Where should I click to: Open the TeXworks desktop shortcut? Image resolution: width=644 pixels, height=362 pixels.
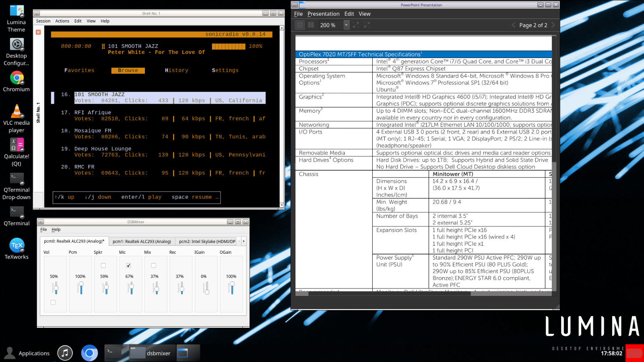(17, 249)
